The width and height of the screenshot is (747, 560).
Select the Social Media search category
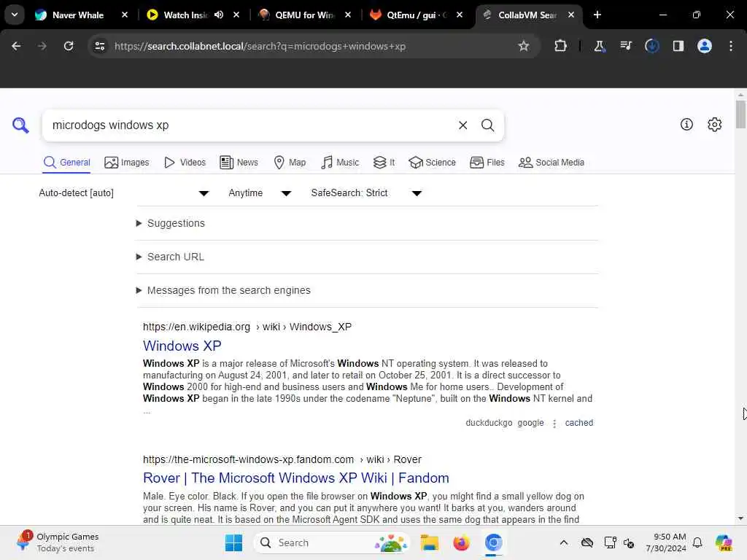click(x=551, y=163)
